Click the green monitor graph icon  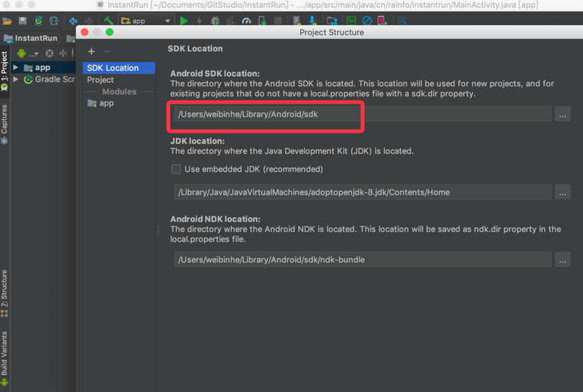coord(351,21)
